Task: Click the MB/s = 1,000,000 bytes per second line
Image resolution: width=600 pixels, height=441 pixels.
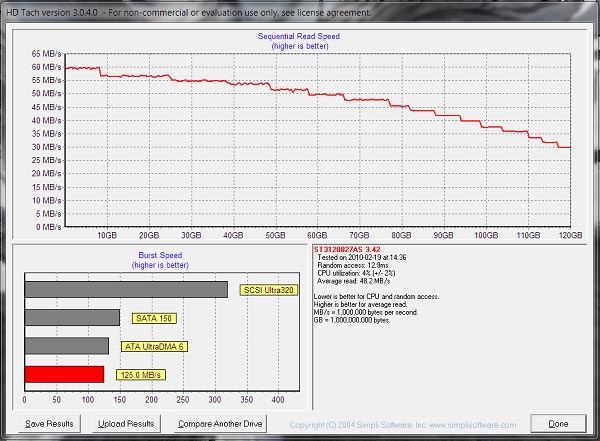Action: pos(366,312)
